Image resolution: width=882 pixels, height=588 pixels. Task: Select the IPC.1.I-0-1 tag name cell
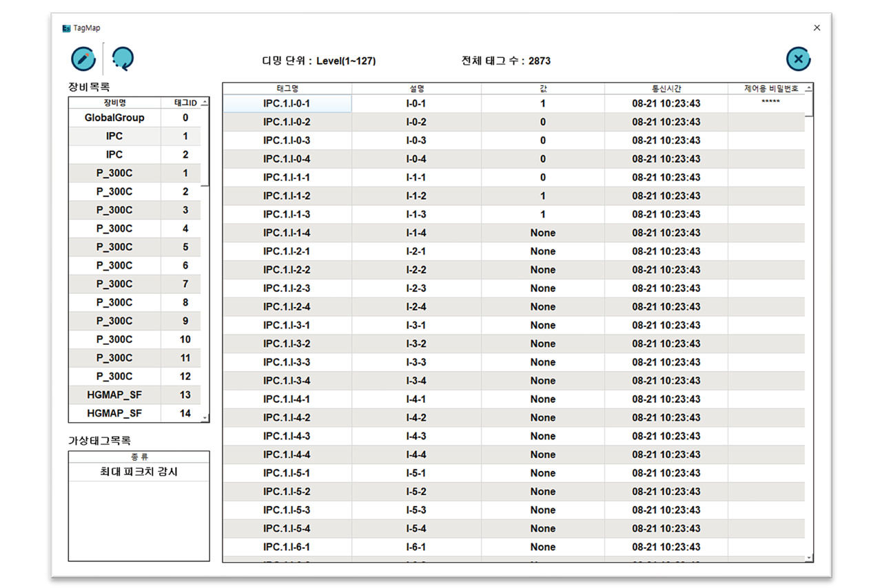[287, 103]
